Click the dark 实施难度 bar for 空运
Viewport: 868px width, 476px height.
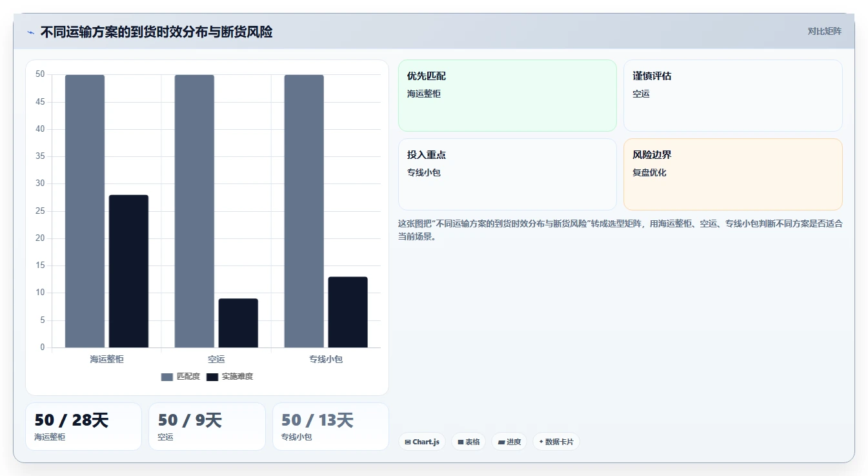pos(238,323)
